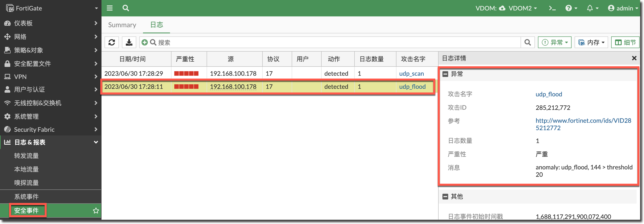Viewport: 644px width, 224px height.
Task: Toggle the 细节 details panel button
Action: [625, 42]
